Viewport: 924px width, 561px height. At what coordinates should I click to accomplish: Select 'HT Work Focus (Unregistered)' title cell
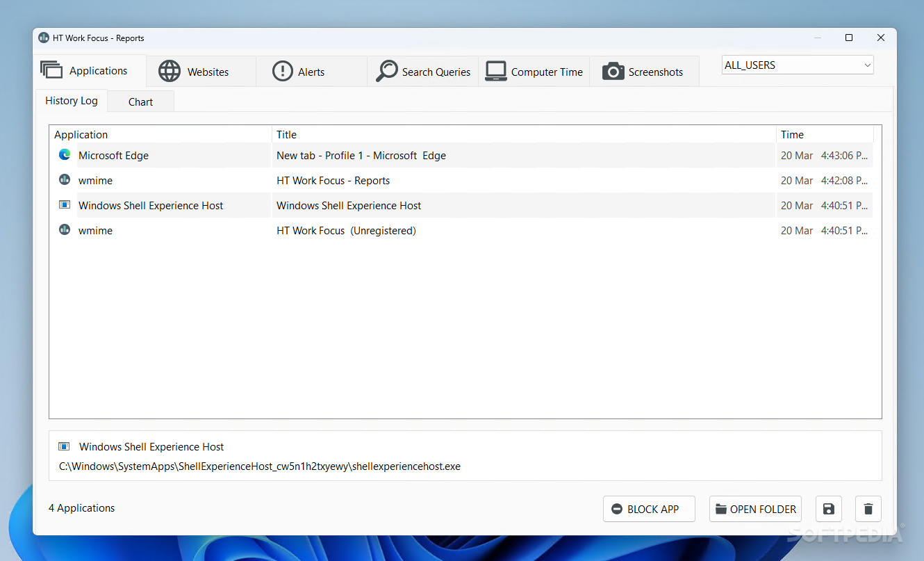346,231
